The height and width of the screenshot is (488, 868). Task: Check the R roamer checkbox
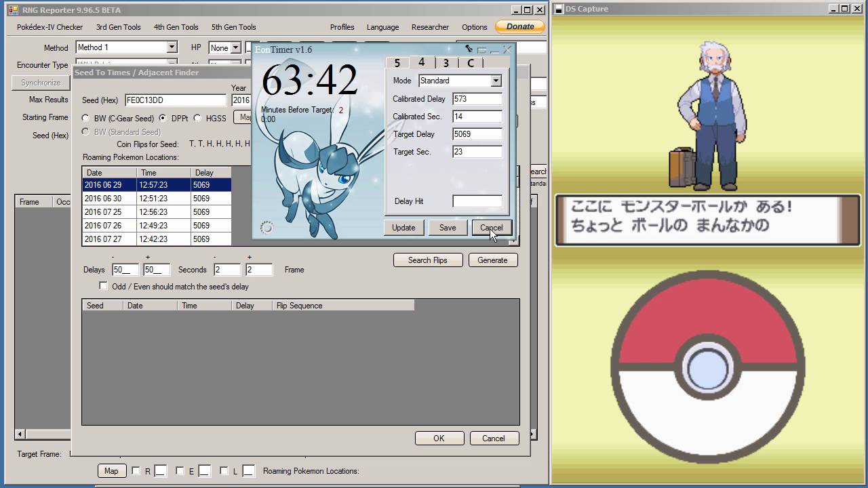[136, 470]
